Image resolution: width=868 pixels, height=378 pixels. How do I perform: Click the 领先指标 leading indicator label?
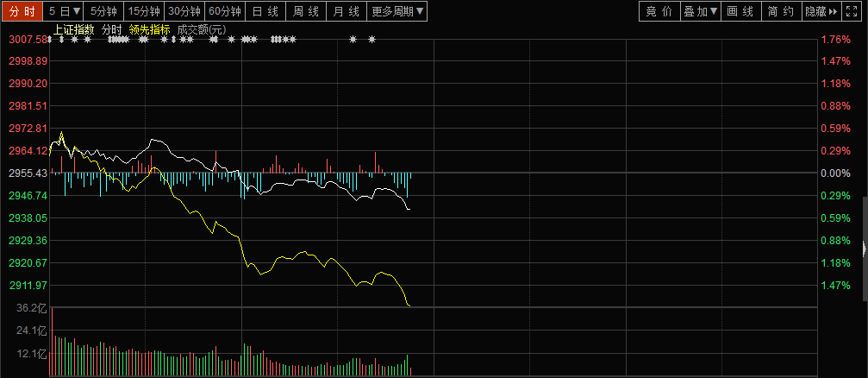[x=149, y=28]
